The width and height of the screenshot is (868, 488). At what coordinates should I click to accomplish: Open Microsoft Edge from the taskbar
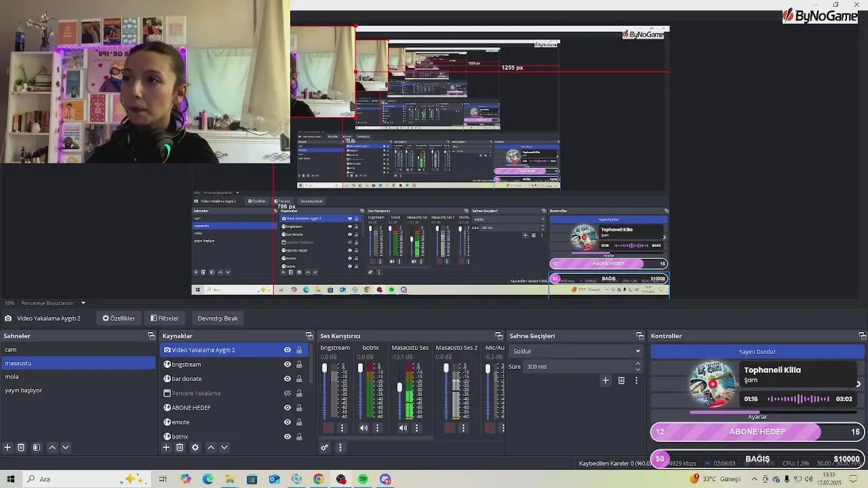208,479
